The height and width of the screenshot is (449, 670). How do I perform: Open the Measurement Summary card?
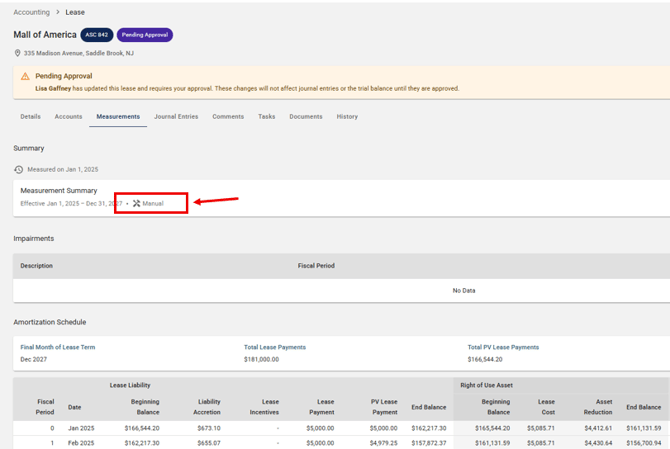point(59,190)
